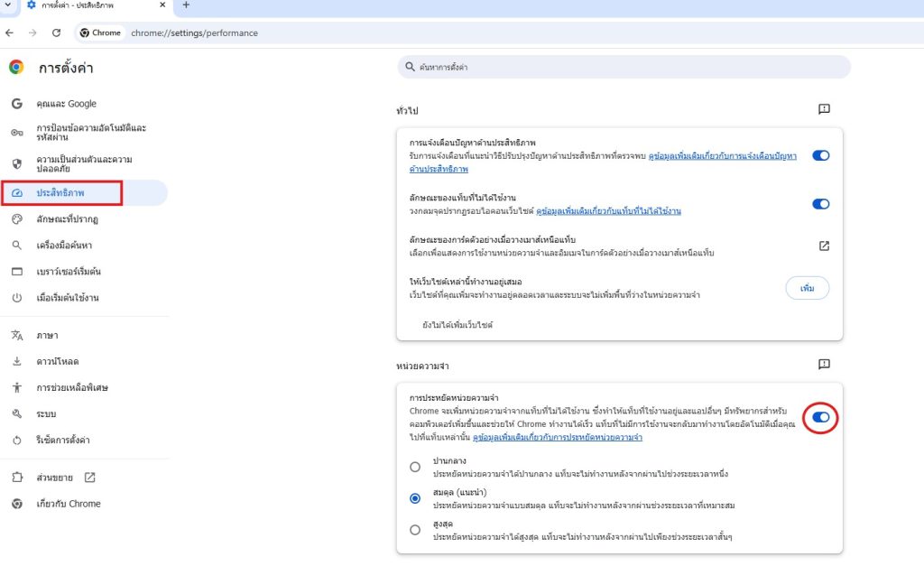Click feedback icon beside ทั่วไป heading
The image size is (924, 566).
tap(823, 109)
